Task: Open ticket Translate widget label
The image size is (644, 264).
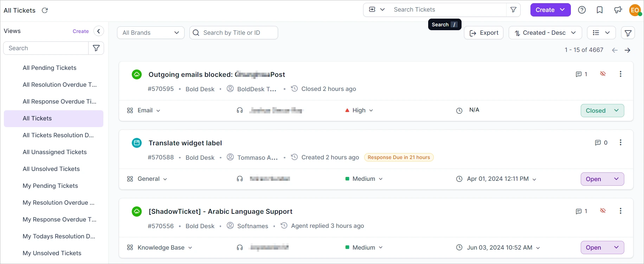Action: [x=185, y=143]
